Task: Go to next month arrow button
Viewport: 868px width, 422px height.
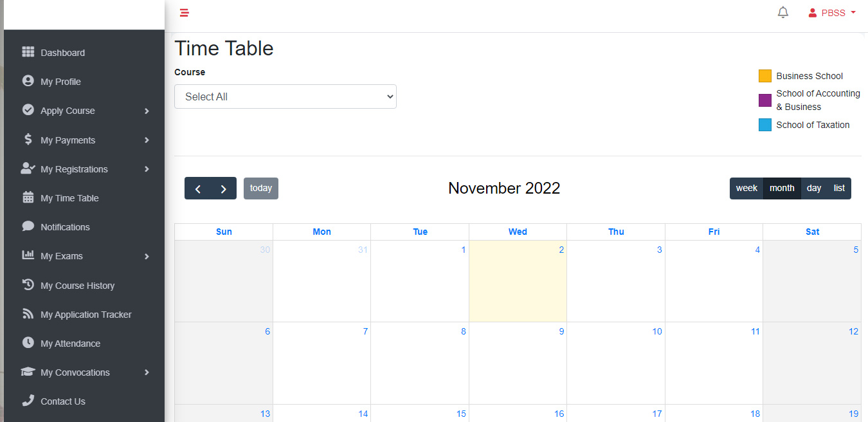Action: (x=224, y=188)
